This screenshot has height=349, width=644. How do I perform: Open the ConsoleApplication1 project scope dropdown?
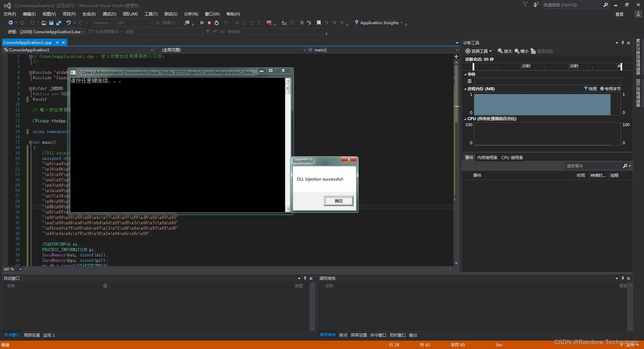(x=78, y=50)
